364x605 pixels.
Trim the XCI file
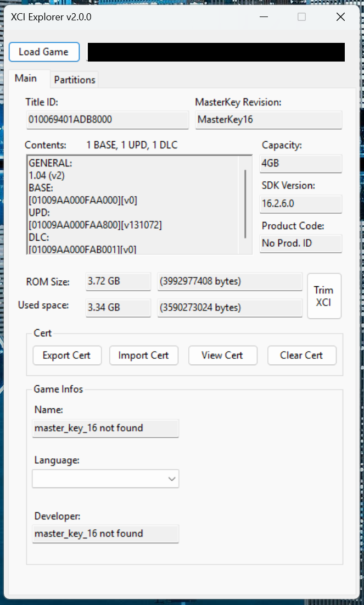point(324,296)
